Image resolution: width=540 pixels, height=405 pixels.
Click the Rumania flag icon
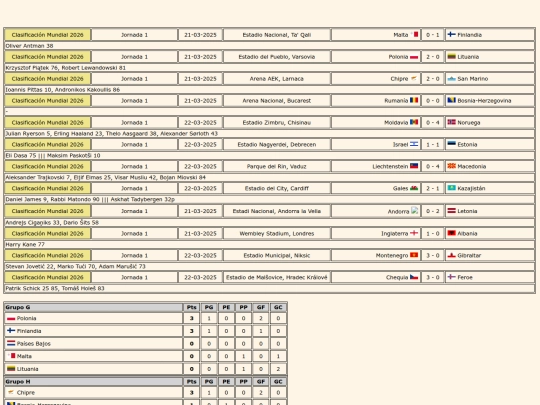(x=414, y=100)
